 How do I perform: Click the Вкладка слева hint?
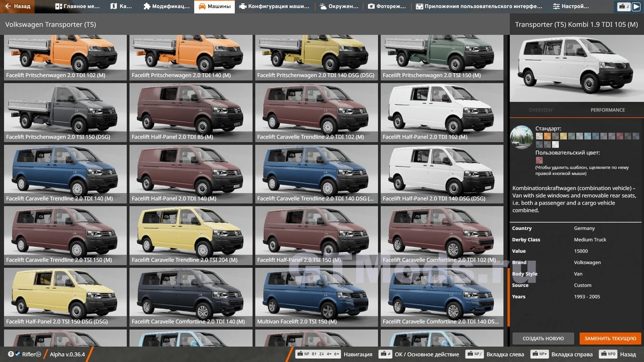[495, 354]
